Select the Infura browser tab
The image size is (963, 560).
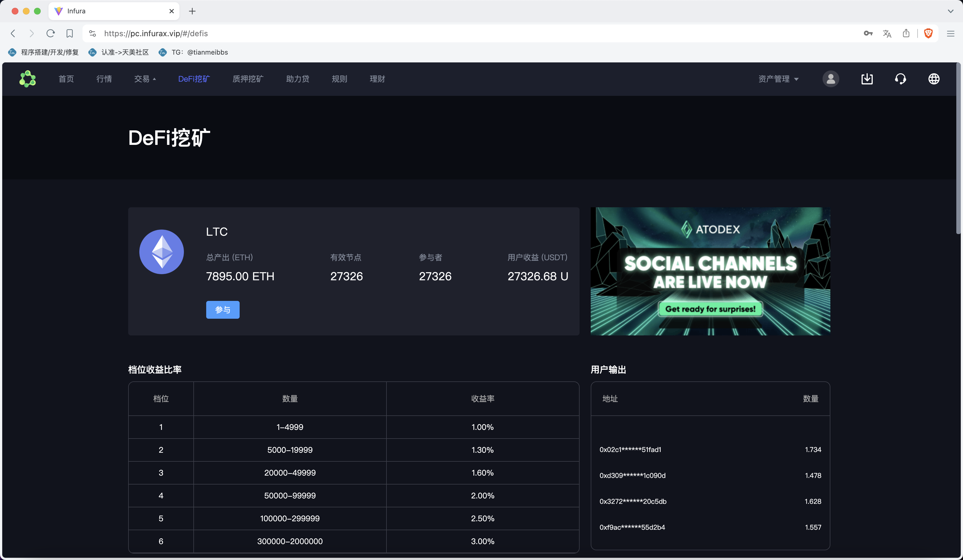pyautogui.click(x=114, y=11)
